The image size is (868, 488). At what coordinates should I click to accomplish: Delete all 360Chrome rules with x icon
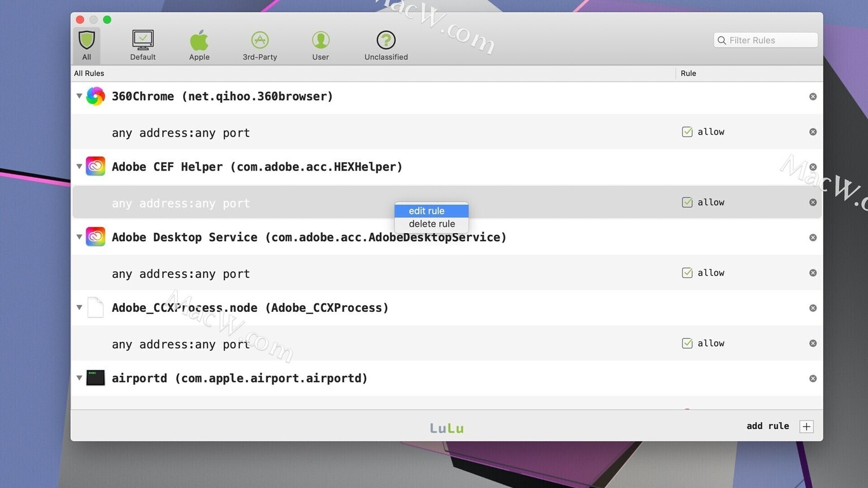[813, 97]
